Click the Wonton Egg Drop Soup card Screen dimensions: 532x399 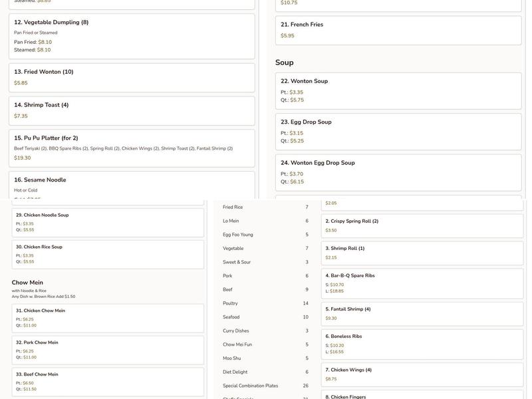pyautogui.click(x=398, y=172)
